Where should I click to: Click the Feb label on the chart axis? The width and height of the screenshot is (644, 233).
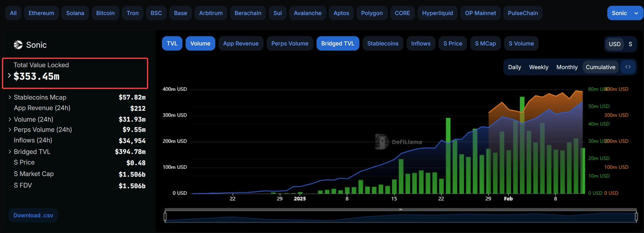pos(508,199)
